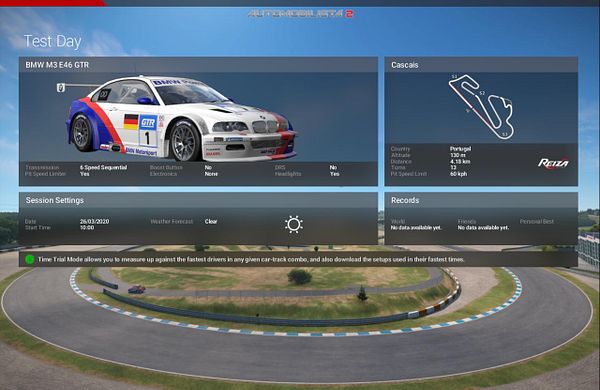
Task: Select the World records column
Action: (416, 225)
